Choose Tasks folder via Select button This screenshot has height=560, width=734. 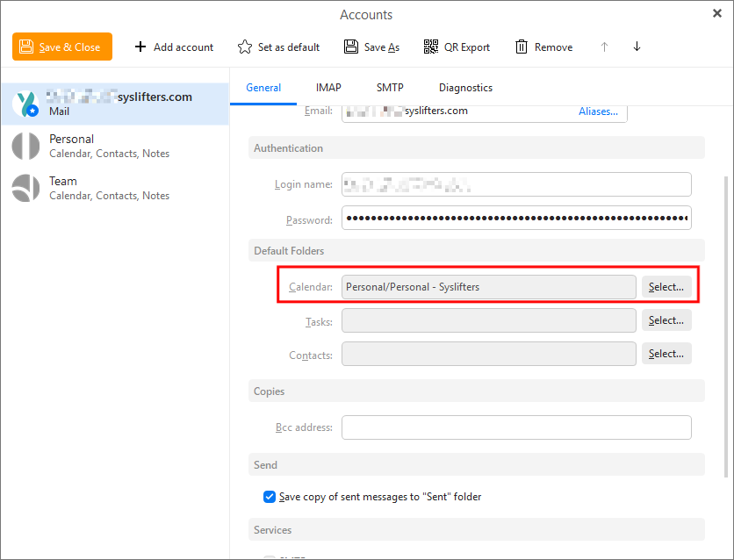pyautogui.click(x=666, y=320)
